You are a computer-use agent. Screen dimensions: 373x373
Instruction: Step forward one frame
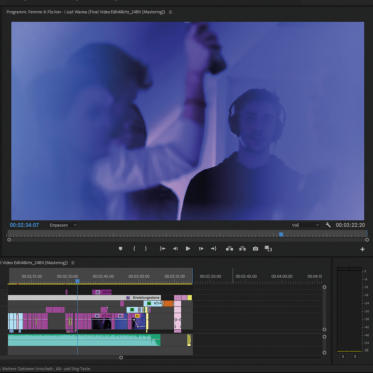point(201,249)
